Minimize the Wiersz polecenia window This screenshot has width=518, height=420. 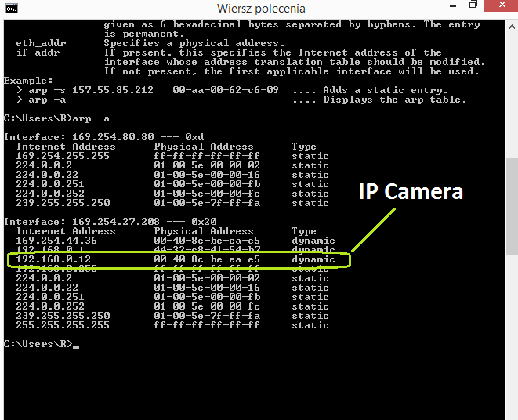pyautogui.click(x=453, y=6)
